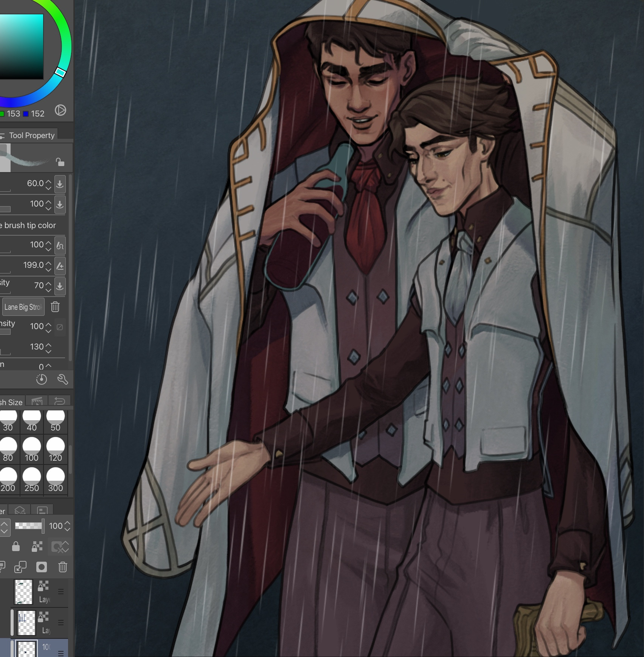Open stroke effect settings next to middle 100
The image size is (644, 657).
[x=60, y=245]
